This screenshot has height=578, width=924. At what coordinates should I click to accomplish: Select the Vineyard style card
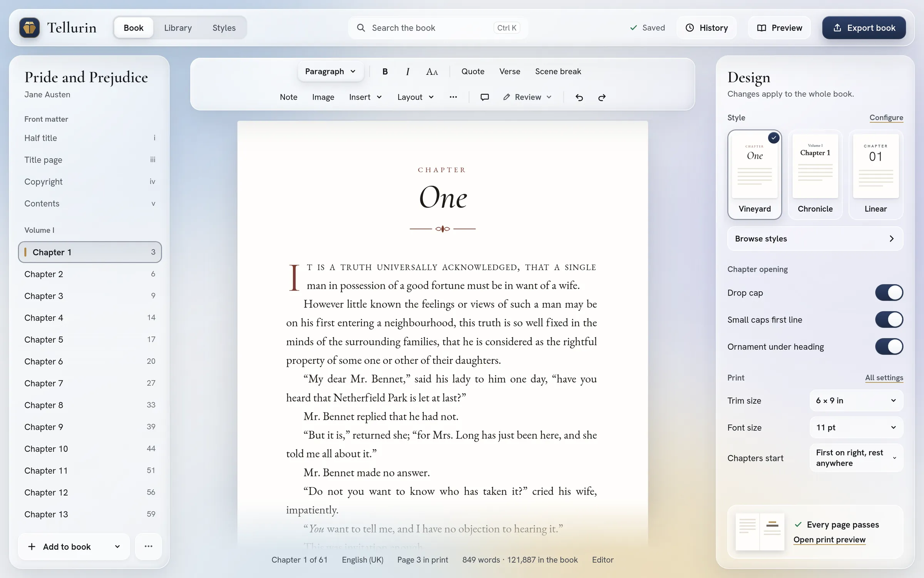click(755, 175)
